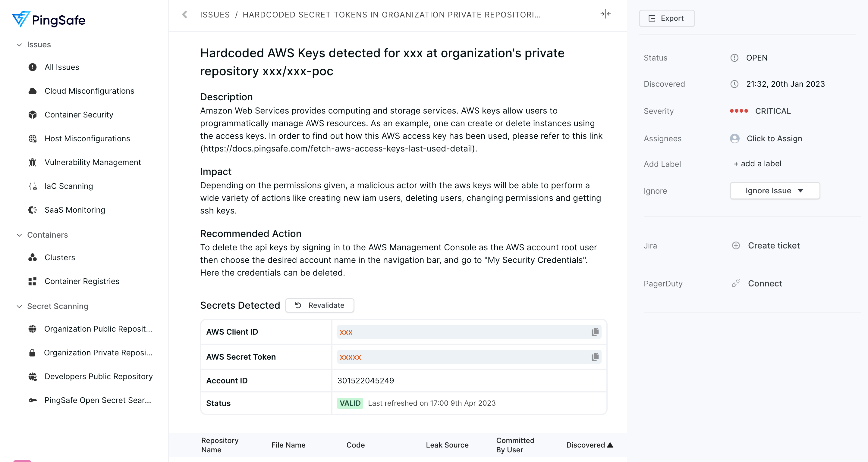Open Cloud Misconfigurations menu item
This screenshot has height=462, width=868.
point(89,91)
